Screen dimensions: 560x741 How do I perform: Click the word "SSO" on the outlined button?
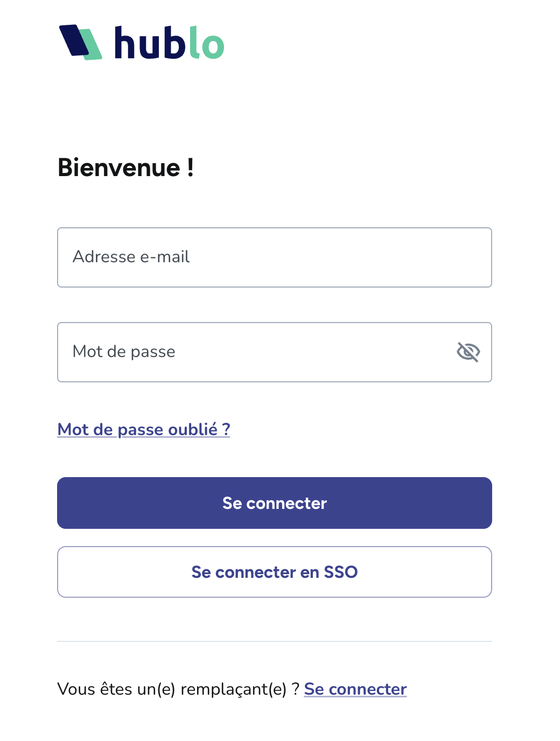[340, 572]
